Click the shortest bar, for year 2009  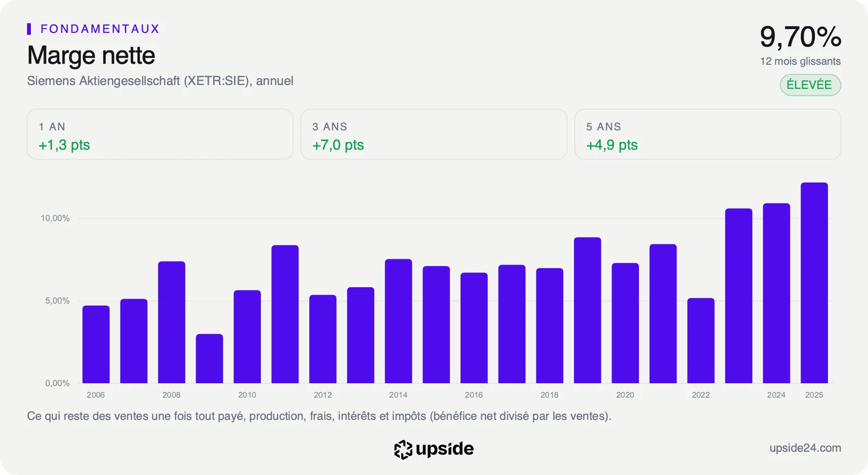pyautogui.click(x=209, y=358)
